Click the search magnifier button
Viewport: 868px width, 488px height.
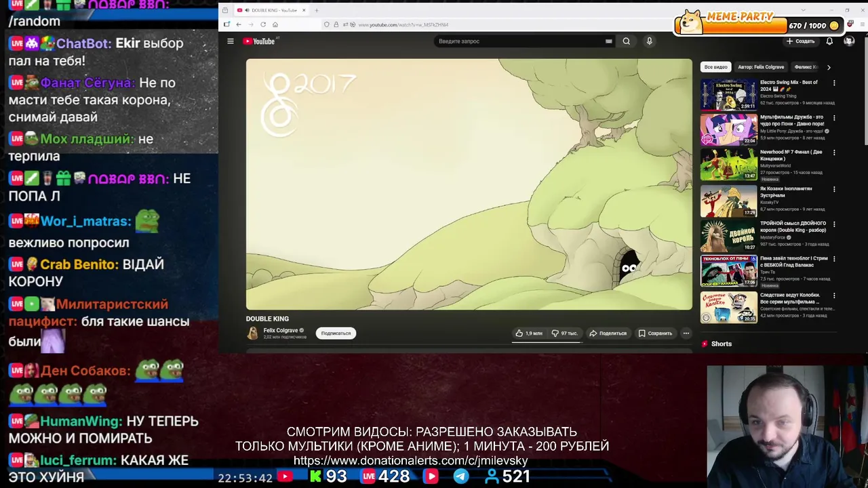tap(626, 41)
